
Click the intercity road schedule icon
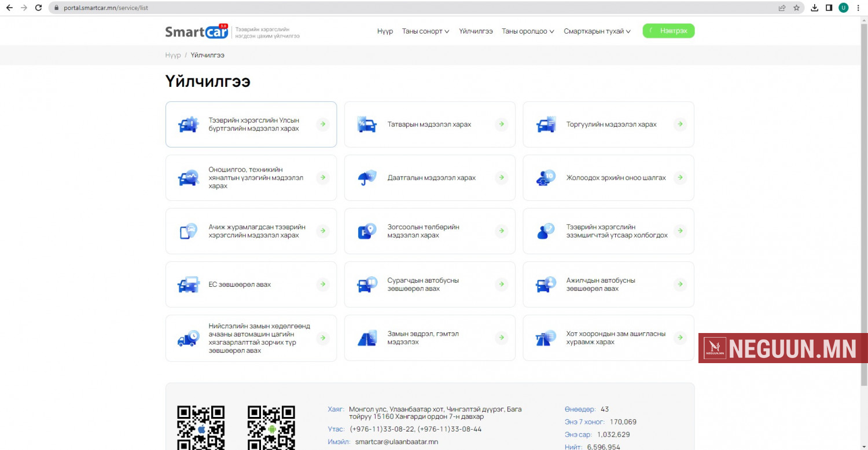click(546, 338)
